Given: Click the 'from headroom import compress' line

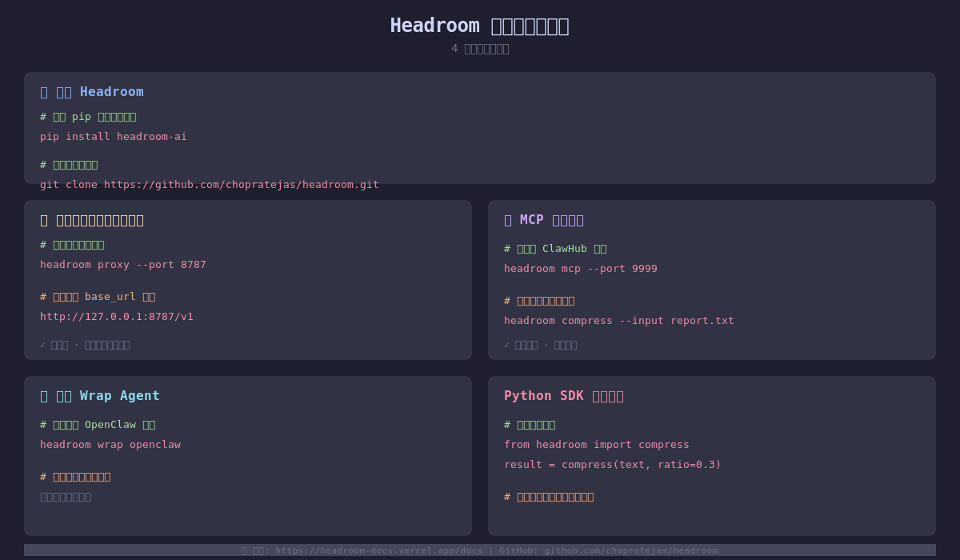Looking at the screenshot, I should point(597,445).
